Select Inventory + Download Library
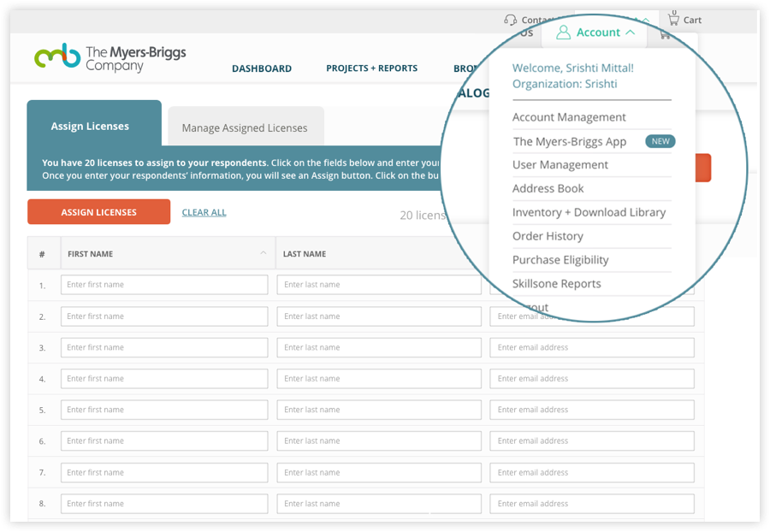Viewport: 770px width, 532px height. coord(589,212)
